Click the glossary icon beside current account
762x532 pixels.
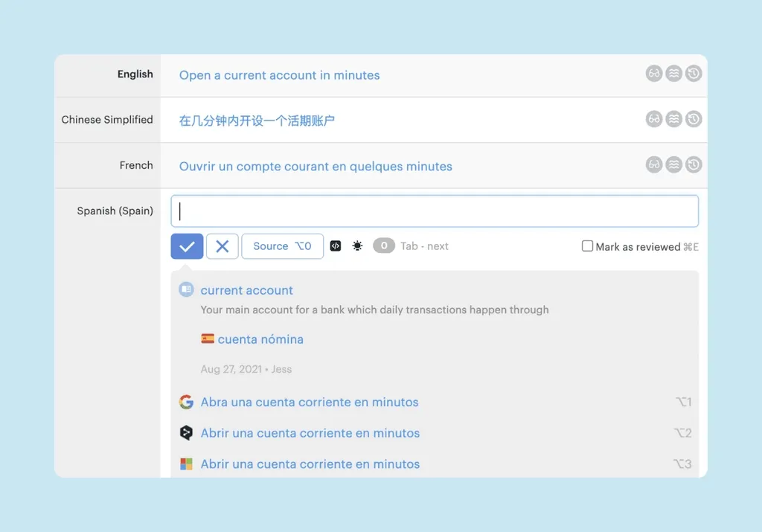click(186, 290)
